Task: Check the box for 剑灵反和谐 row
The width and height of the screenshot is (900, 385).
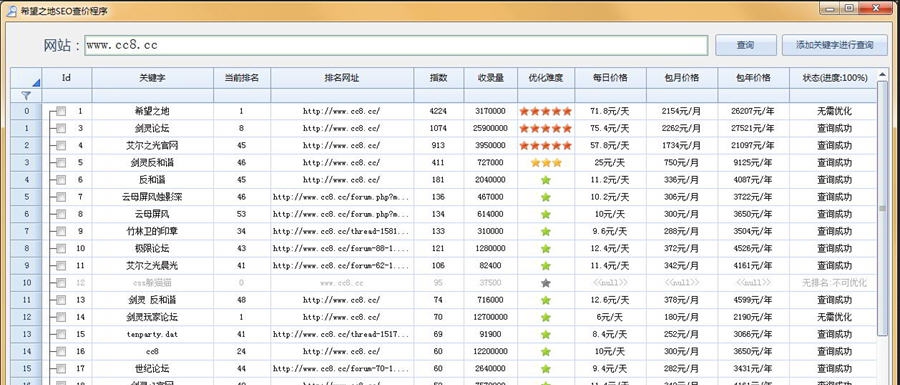Action: (61, 163)
